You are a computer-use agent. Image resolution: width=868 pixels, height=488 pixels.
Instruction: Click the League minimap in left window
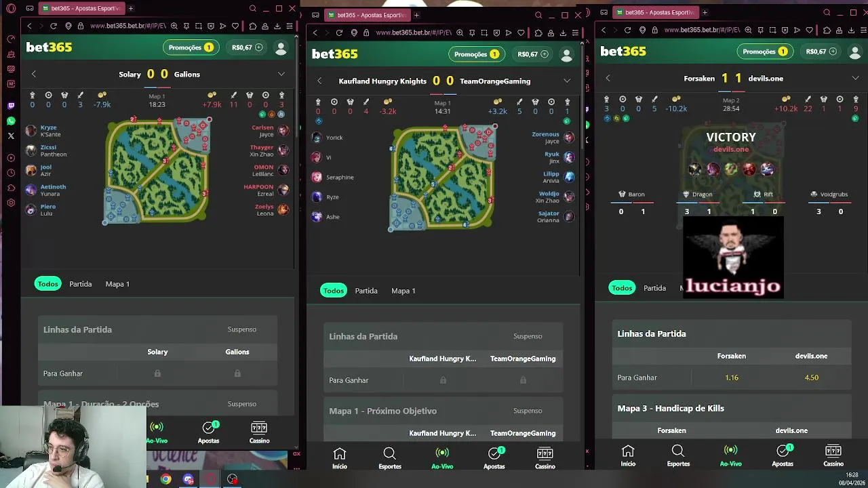coord(157,170)
